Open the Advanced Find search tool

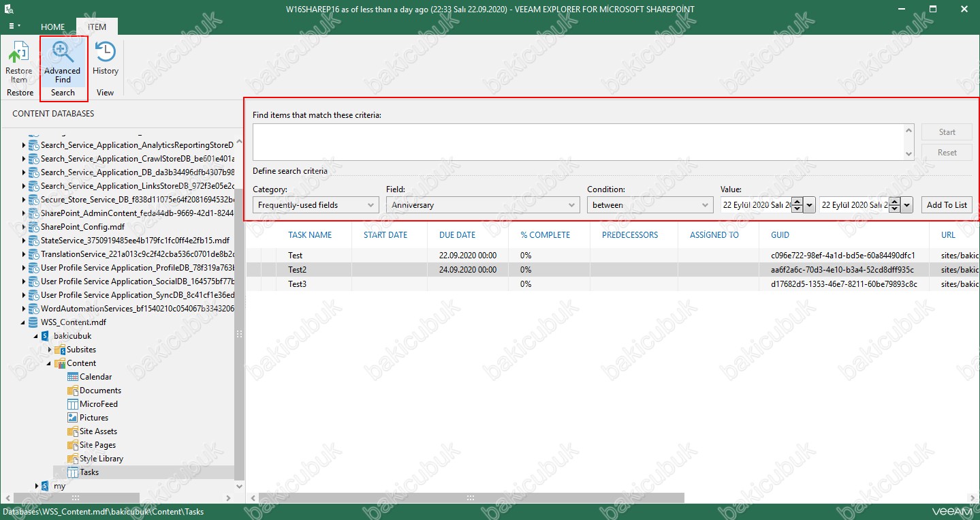63,63
